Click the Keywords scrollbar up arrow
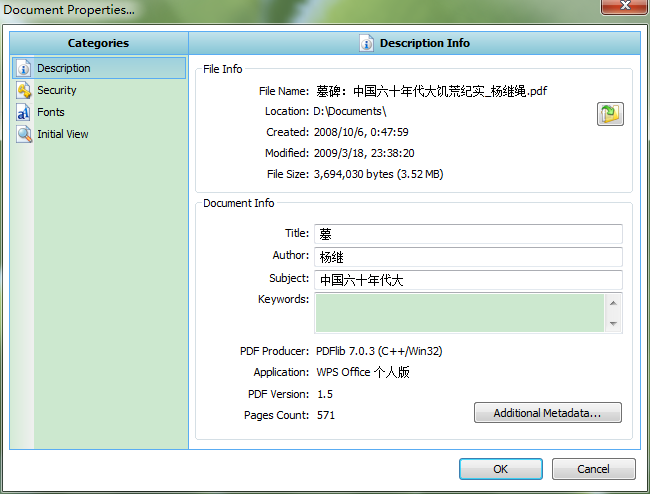 click(x=613, y=303)
